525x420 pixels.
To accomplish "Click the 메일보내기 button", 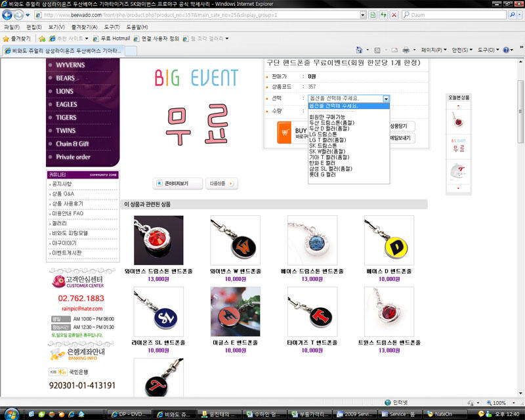I will (402, 138).
